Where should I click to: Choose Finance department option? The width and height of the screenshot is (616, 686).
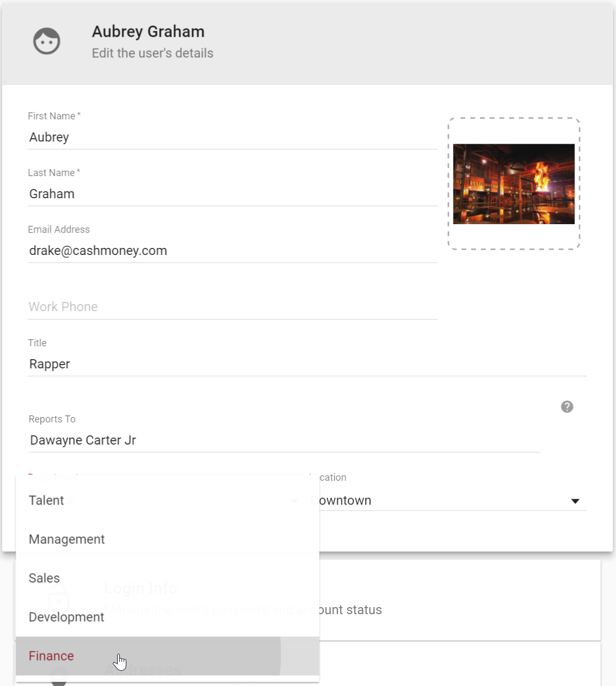point(167,656)
